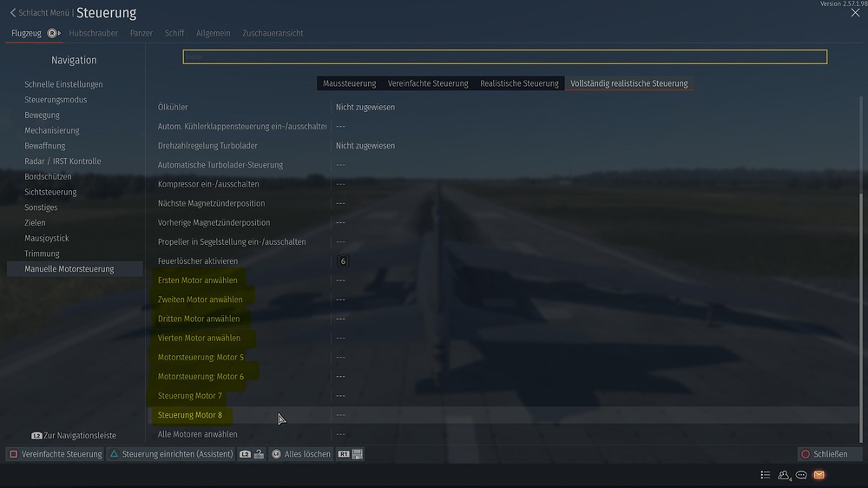Select Manuelle Motorsteuerung in navigation
The image size is (868, 488).
[75, 269]
